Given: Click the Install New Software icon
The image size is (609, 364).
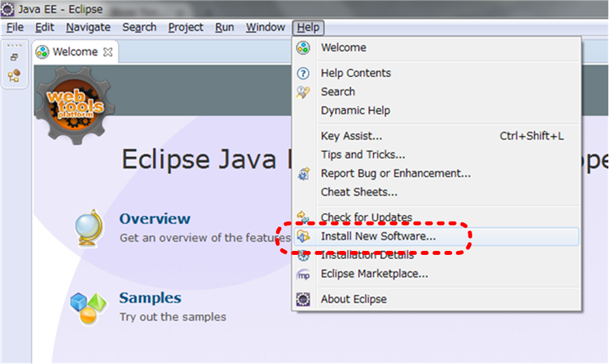Looking at the screenshot, I should click(x=304, y=237).
